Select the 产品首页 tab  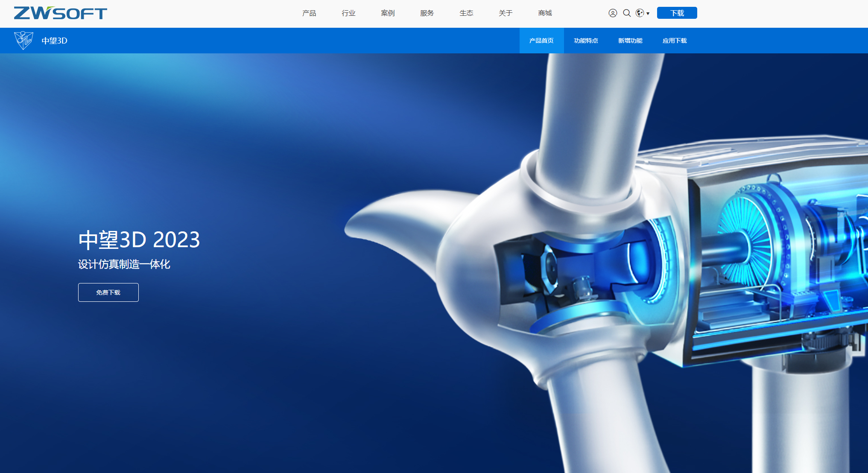(541, 41)
